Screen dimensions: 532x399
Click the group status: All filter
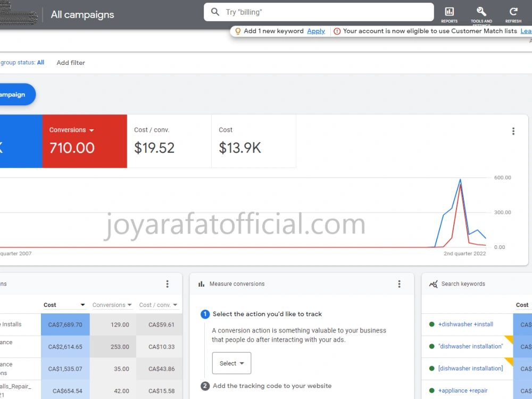22,62
